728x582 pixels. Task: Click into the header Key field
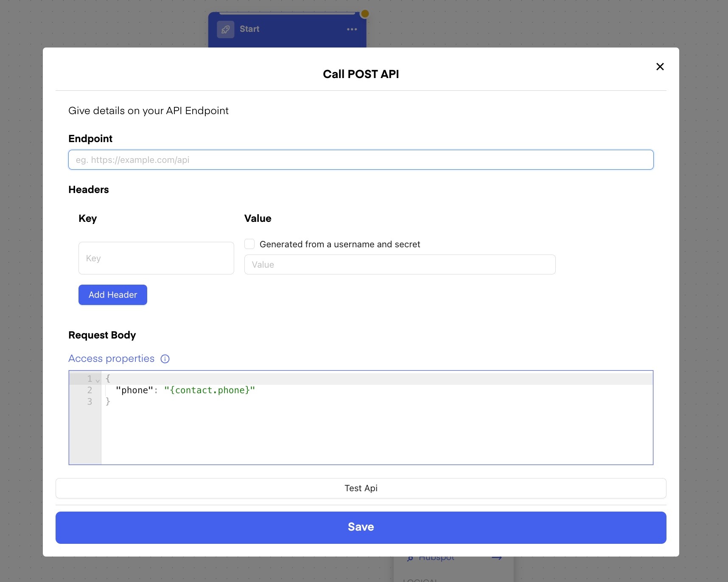(x=156, y=258)
